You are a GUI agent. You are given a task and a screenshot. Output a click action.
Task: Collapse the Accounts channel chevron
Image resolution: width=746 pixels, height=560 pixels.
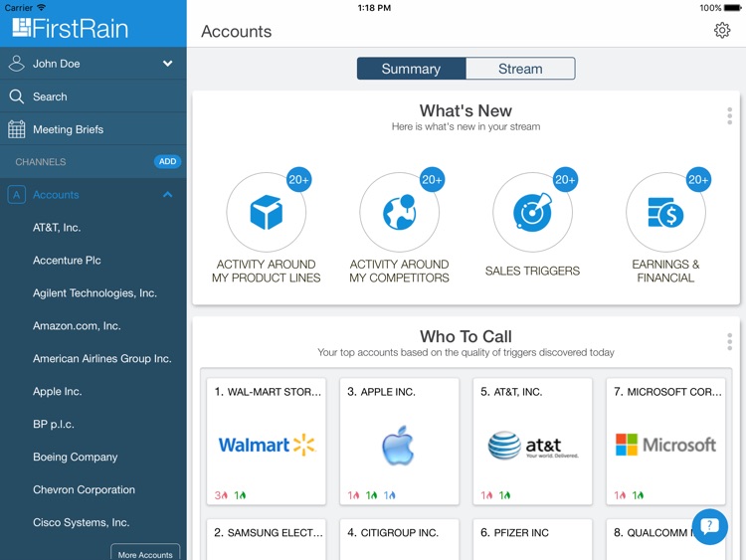[167, 195]
